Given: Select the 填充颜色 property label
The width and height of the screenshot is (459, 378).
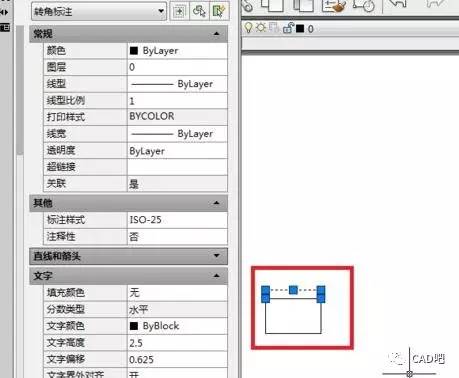Looking at the screenshot, I should click(x=66, y=293).
